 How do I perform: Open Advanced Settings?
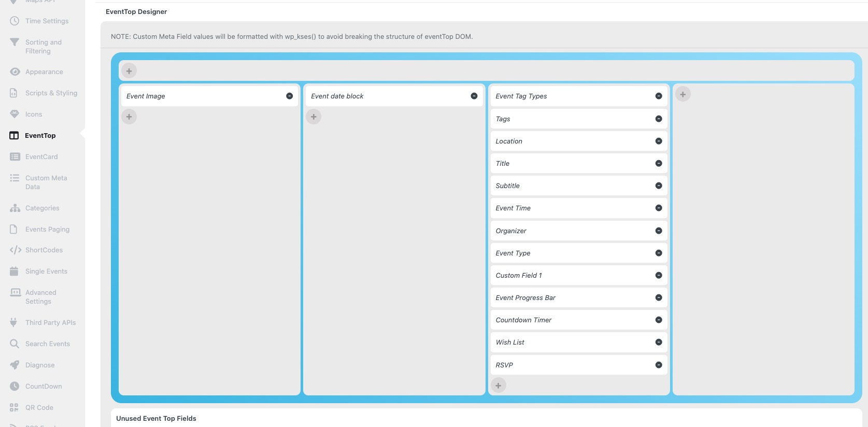(x=41, y=297)
